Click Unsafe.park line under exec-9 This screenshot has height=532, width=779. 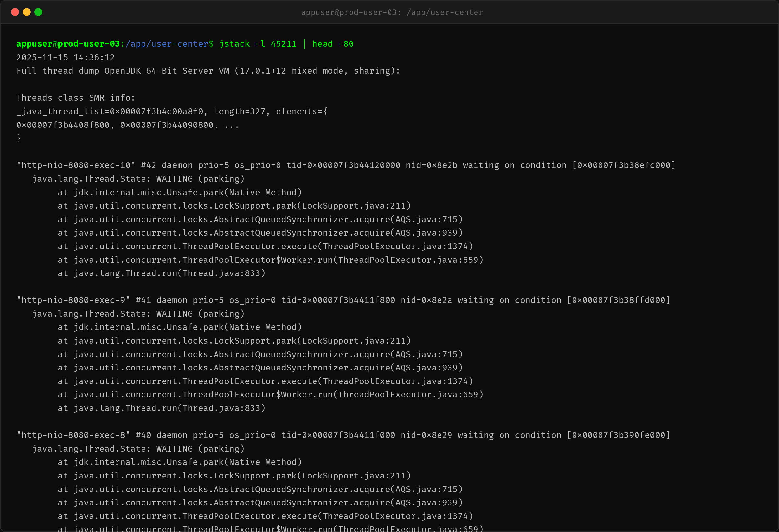click(180, 327)
